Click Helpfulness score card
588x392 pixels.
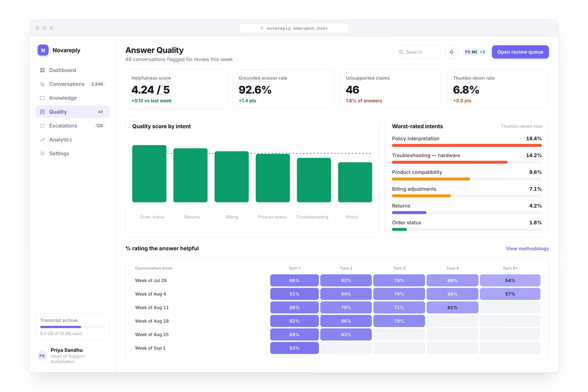[x=176, y=89]
